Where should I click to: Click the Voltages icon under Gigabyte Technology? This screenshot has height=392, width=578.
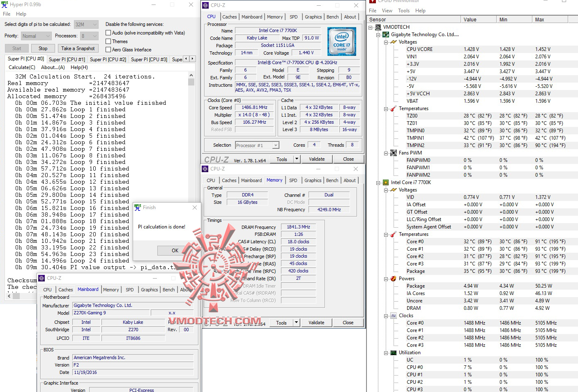click(x=394, y=42)
